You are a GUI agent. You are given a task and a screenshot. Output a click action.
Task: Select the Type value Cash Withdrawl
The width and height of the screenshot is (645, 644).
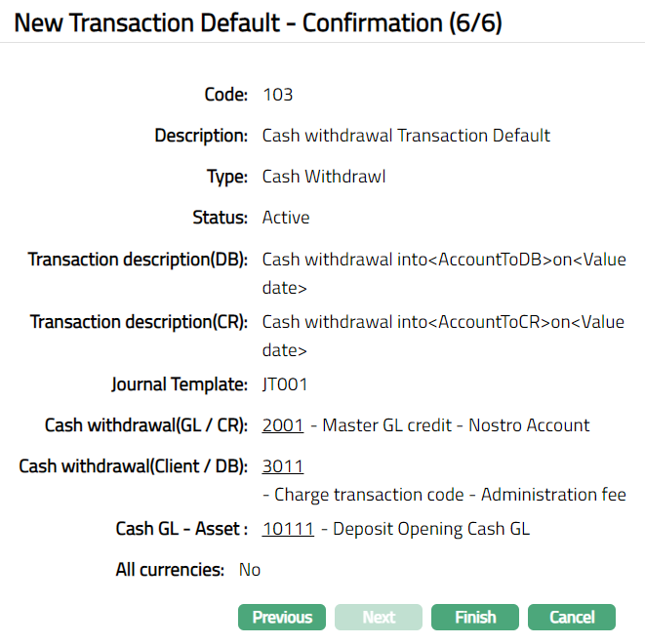coord(324,177)
